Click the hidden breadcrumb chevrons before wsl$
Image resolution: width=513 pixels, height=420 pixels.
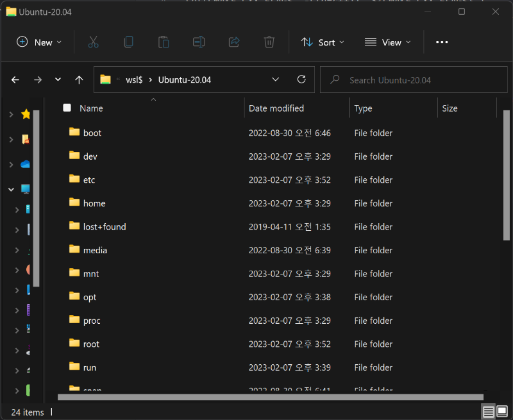click(x=118, y=79)
